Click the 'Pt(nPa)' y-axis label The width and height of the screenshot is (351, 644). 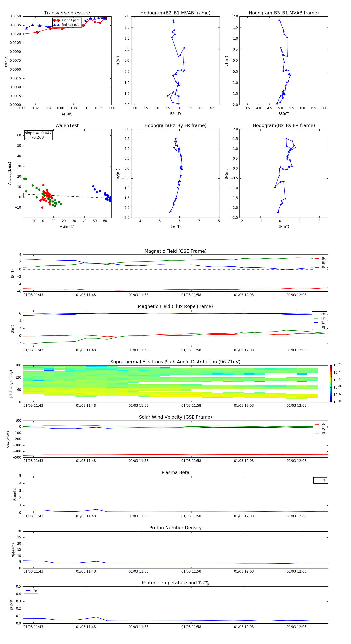tap(6, 61)
